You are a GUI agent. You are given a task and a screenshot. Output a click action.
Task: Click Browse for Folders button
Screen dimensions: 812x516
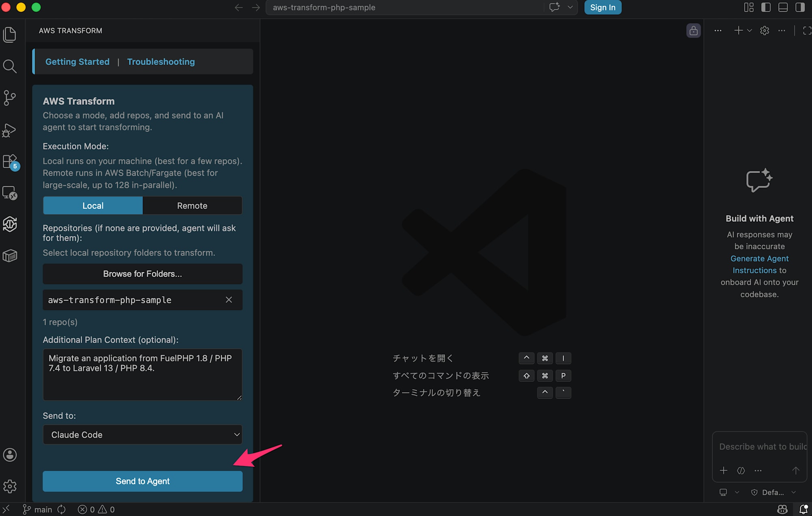(143, 274)
